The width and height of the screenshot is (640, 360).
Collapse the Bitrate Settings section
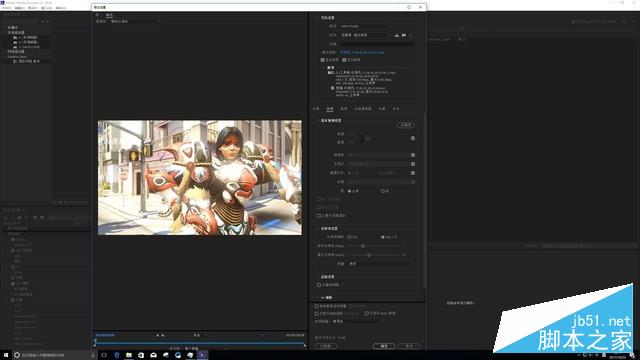[317, 229]
